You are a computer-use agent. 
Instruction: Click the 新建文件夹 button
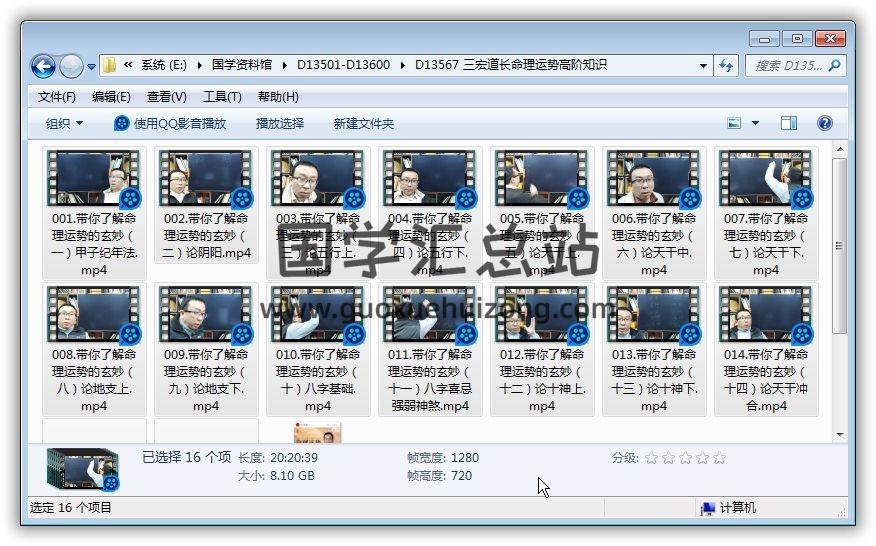tap(364, 123)
